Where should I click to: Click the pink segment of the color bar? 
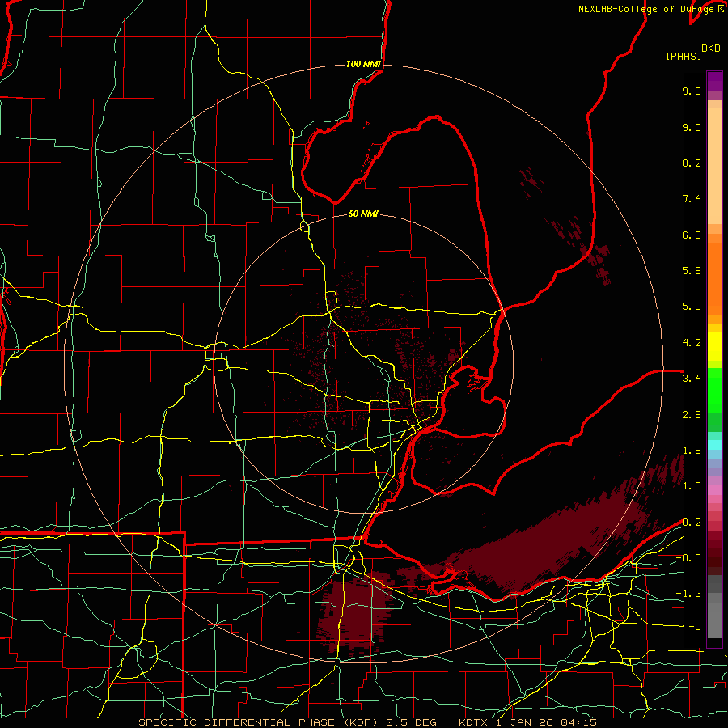[714, 490]
